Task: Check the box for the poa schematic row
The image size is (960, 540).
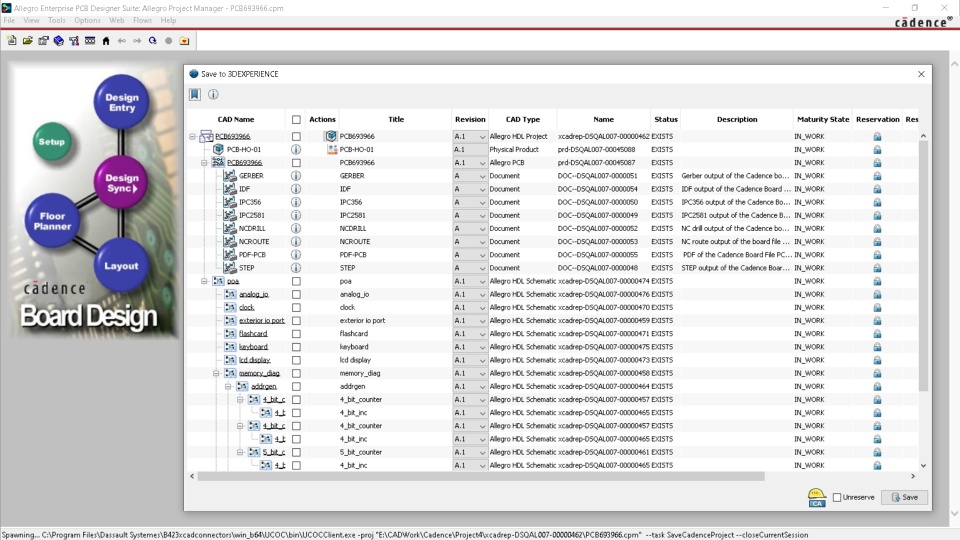Action: (296, 281)
